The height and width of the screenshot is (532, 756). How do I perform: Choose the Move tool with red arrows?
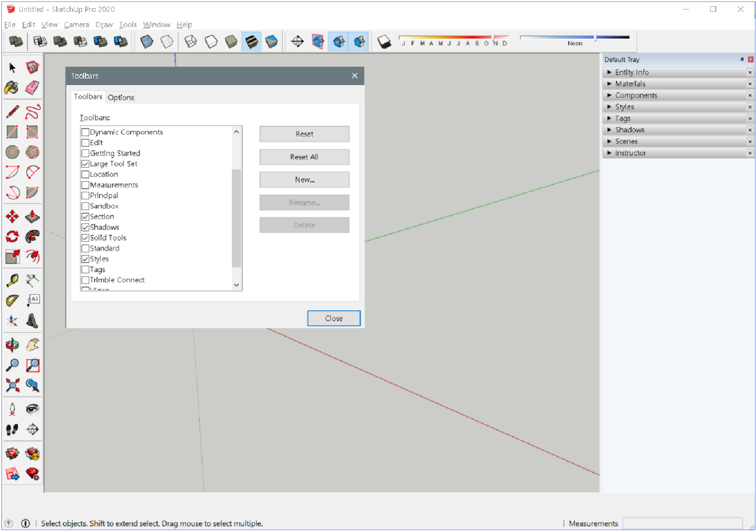[x=12, y=217]
